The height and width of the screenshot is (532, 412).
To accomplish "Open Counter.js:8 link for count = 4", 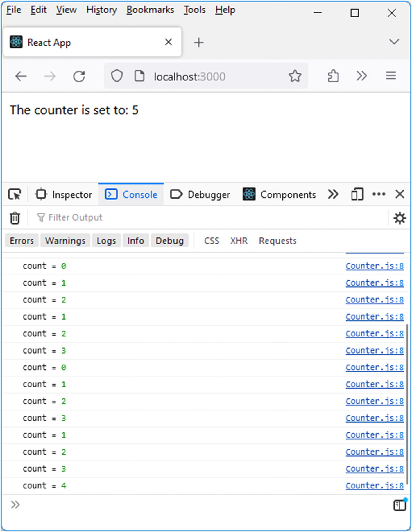I will (x=374, y=486).
